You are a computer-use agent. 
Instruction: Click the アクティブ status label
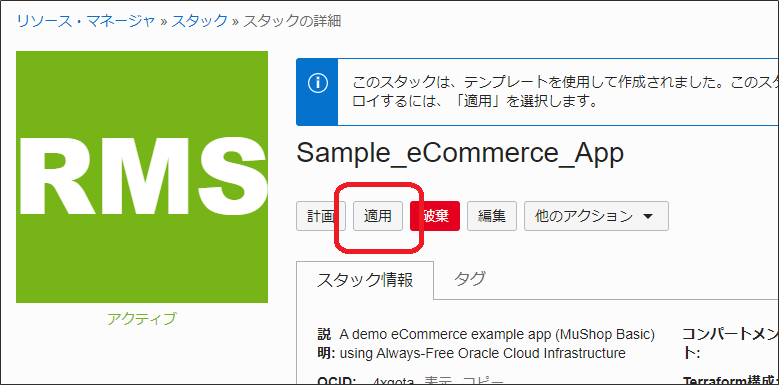click(x=142, y=318)
